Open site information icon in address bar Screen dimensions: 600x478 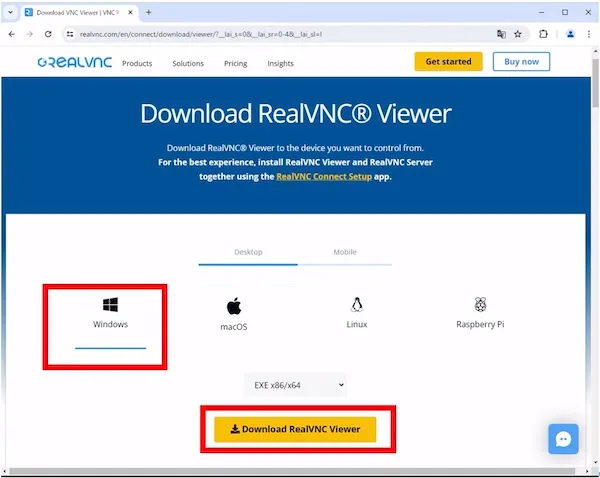(70, 34)
